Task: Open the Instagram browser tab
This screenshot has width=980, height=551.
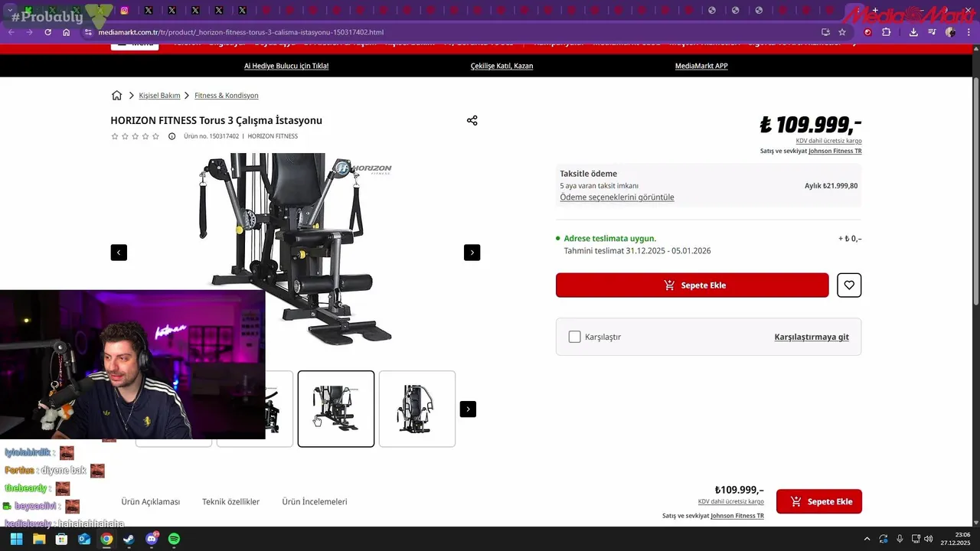Action: point(125,11)
